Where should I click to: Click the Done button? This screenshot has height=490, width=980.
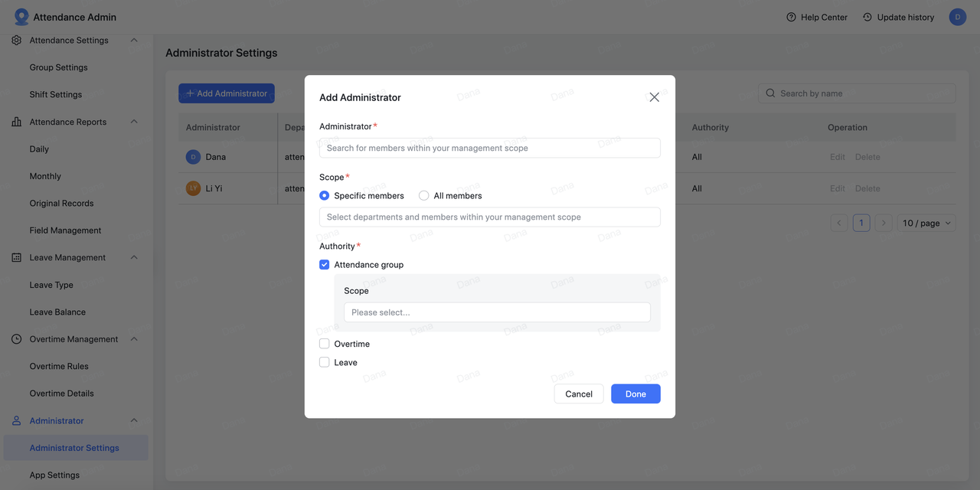635,394
